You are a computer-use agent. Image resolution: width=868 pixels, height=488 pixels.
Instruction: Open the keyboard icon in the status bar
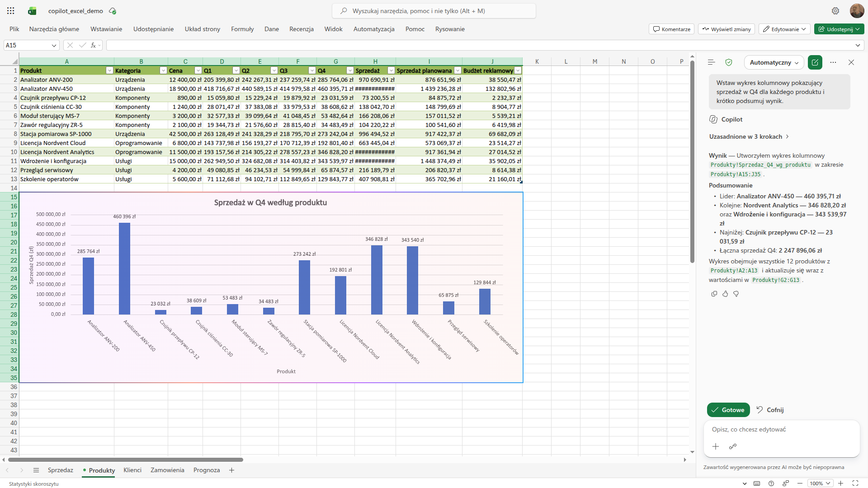point(757,483)
